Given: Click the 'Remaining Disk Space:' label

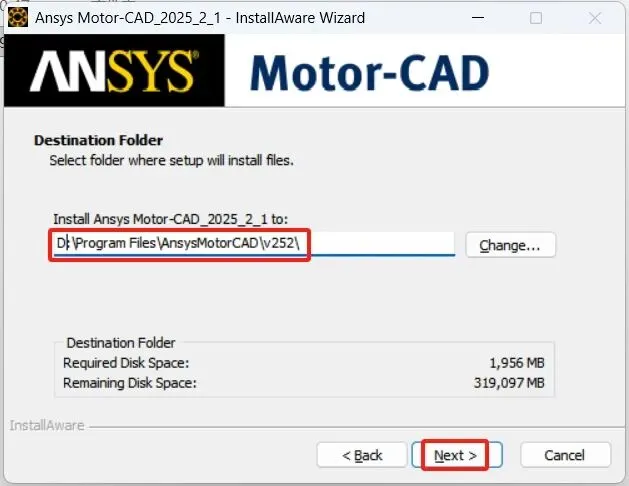Looking at the screenshot, I should 130,383.
